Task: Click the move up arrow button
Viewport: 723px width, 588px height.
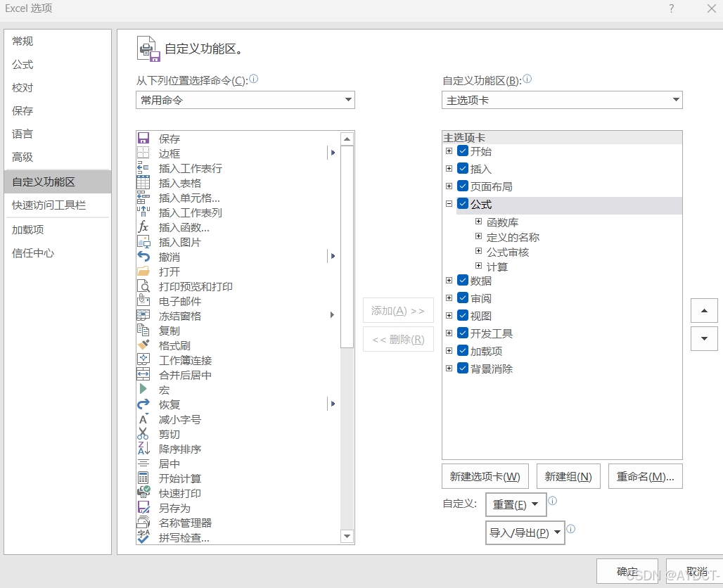Action: coord(704,310)
